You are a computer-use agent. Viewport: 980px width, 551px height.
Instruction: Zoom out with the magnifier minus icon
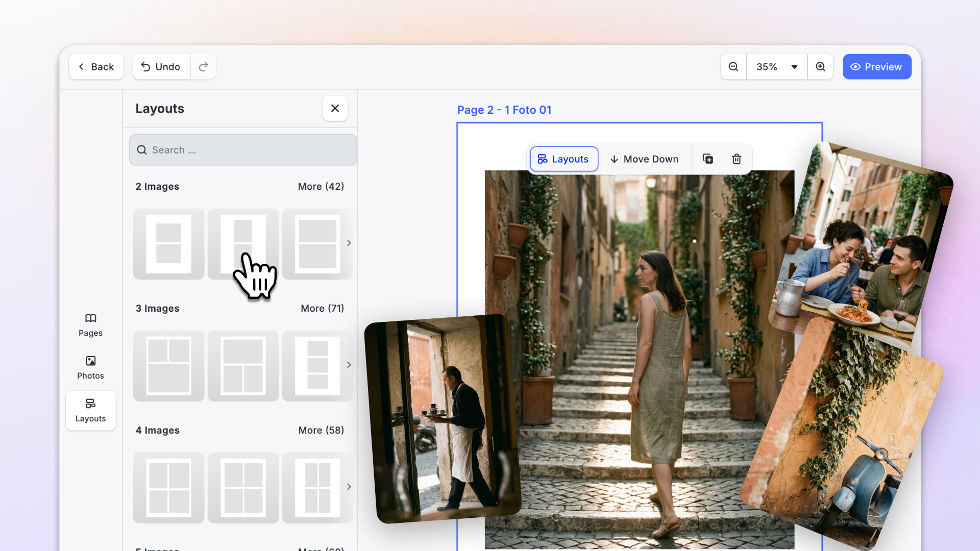click(733, 67)
